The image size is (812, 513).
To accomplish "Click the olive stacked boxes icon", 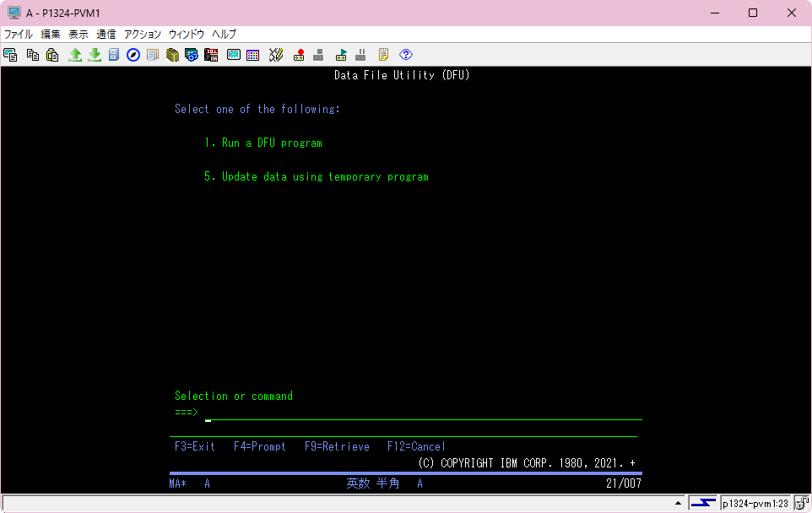I will [x=172, y=54].
